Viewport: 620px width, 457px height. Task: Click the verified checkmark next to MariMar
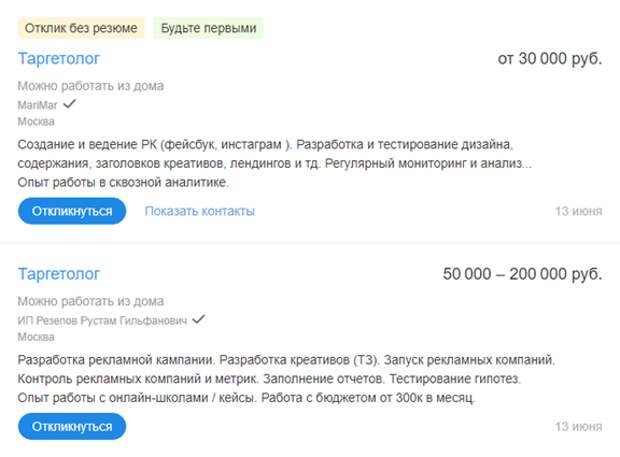70,104
